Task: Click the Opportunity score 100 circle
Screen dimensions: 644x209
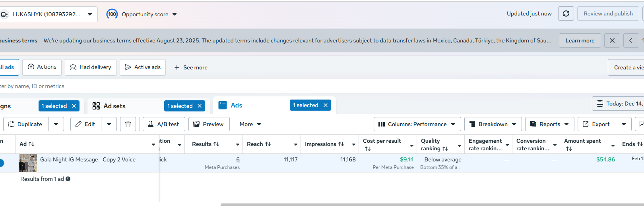Action: coord(112,14)
